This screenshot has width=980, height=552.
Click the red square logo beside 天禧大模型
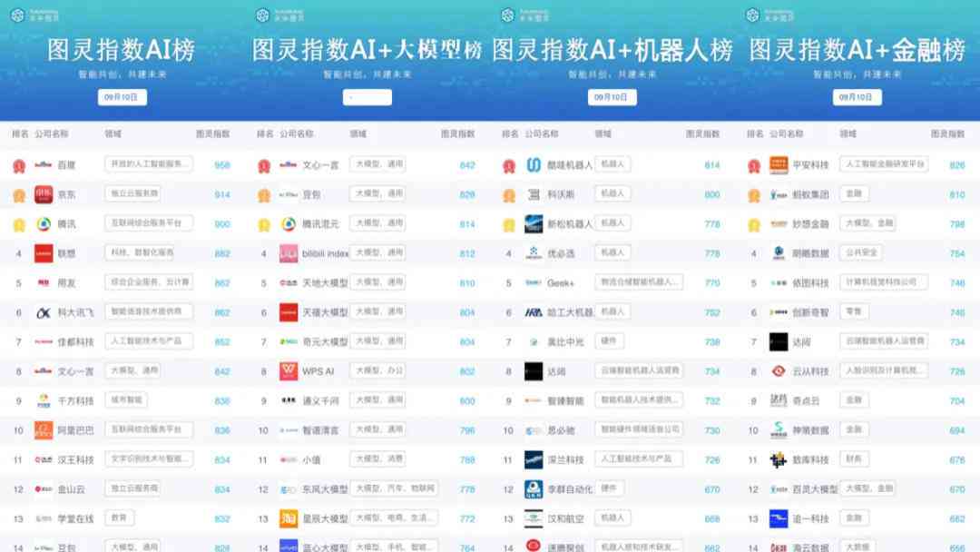click(289, 312)
